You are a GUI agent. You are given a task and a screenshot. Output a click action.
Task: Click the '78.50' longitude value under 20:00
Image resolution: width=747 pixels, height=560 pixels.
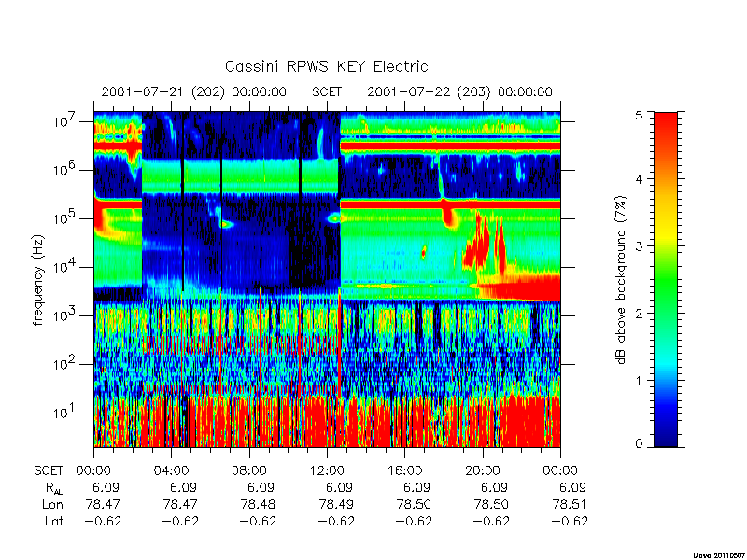pyautogui.click(x=494, y=504)
